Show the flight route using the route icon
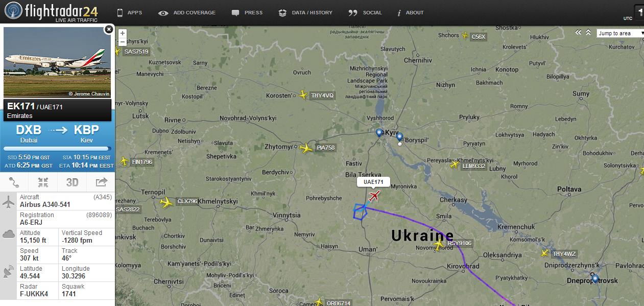This screenshot has width=644, height=306. click(x=14, y=182)
